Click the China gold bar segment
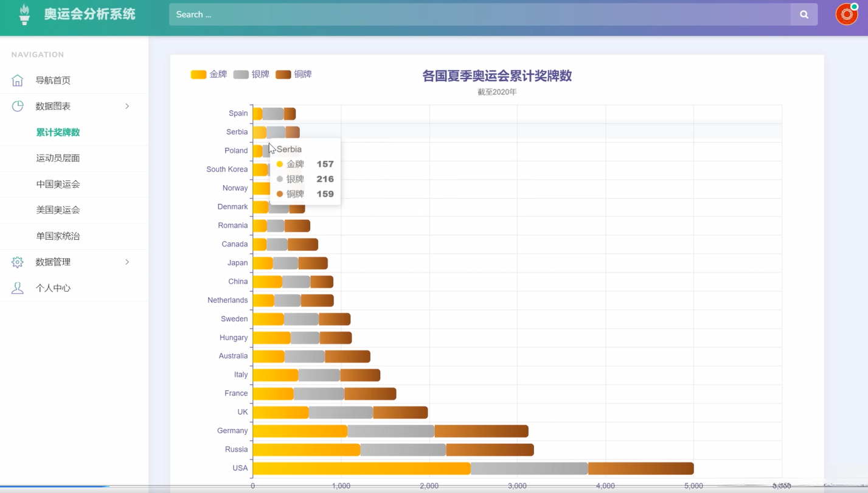 click(x=268, y=282)
